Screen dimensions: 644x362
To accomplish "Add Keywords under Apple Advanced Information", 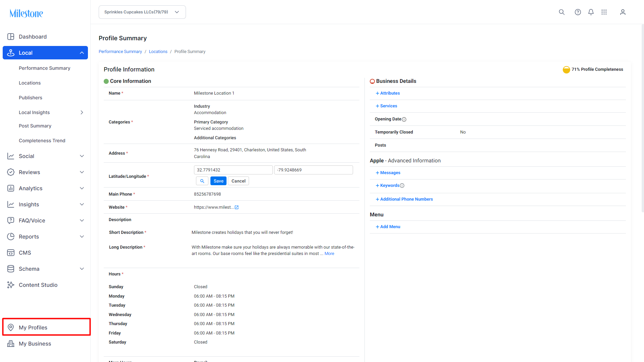I will [388, 186].
